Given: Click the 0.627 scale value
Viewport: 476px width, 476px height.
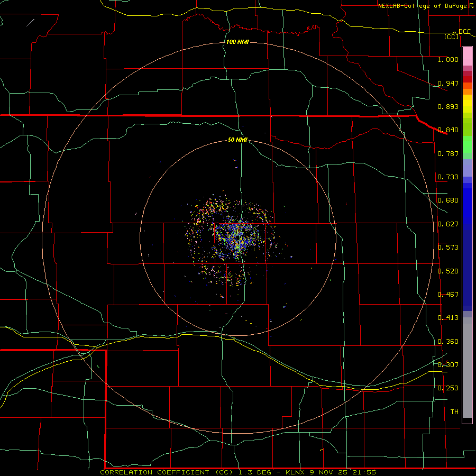Looking at the screenshot, I should [x=448, y=224].
